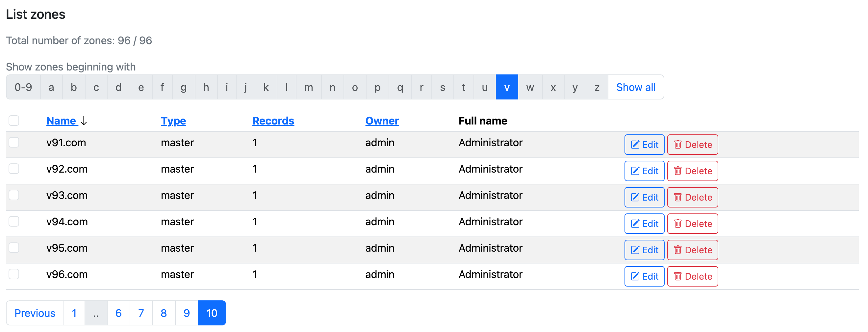Select the letter k filter
This screenshot has height=332, width=868.
coord(266,87)
